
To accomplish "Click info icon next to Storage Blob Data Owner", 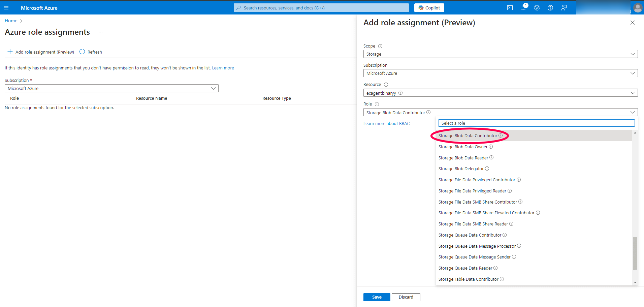I will tap(491, 147).
